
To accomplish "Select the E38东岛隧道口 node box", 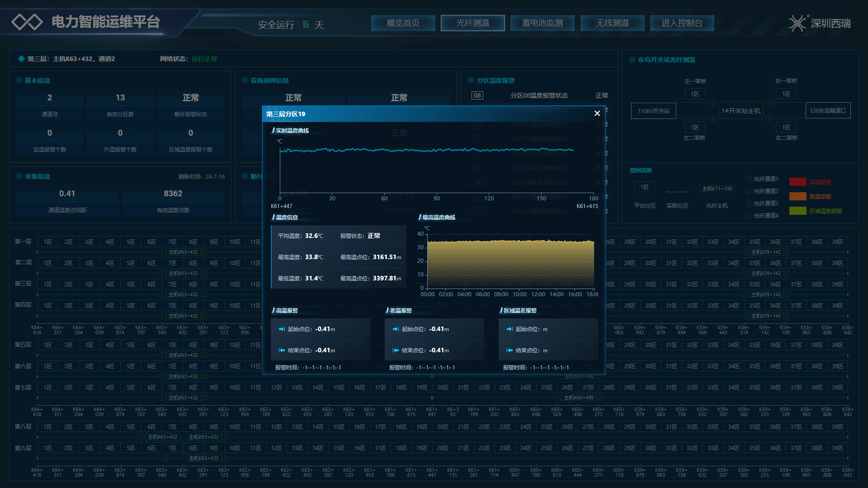I will (x=828, y=111).
